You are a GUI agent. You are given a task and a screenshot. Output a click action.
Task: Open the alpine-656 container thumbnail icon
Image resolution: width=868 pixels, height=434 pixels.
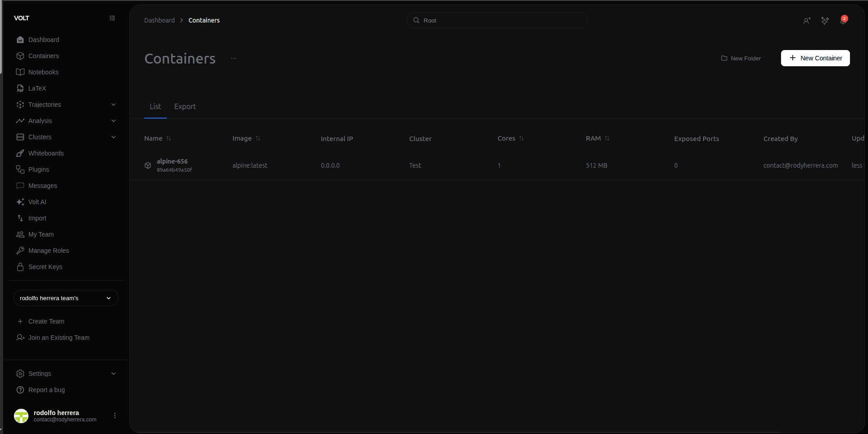(x=147, y=165)
